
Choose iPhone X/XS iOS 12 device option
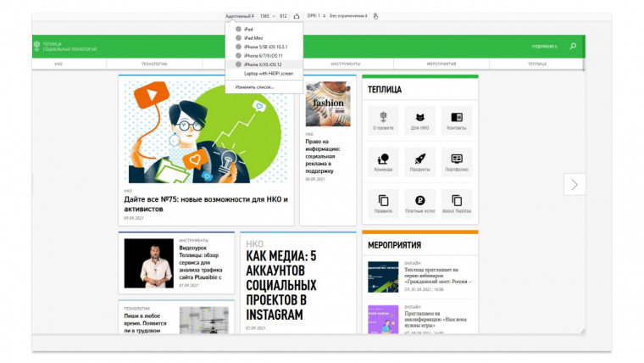263,64
